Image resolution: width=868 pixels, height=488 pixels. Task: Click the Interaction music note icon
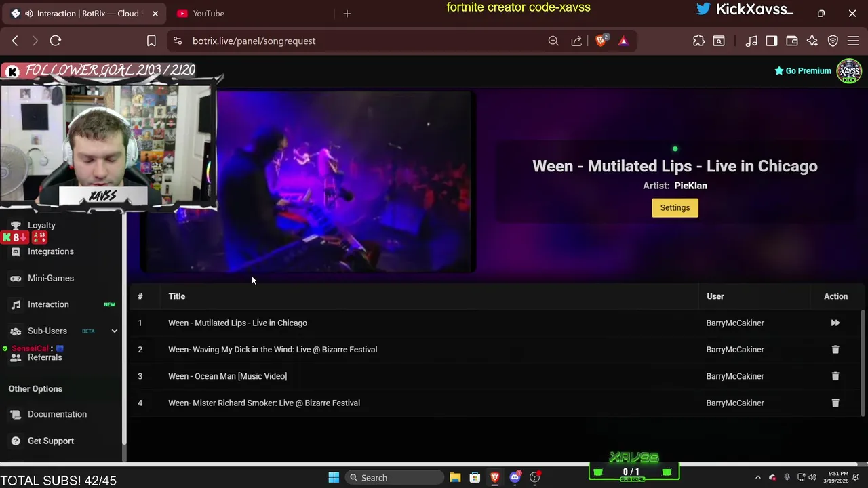pyautogui.click(x=16, y=304)
